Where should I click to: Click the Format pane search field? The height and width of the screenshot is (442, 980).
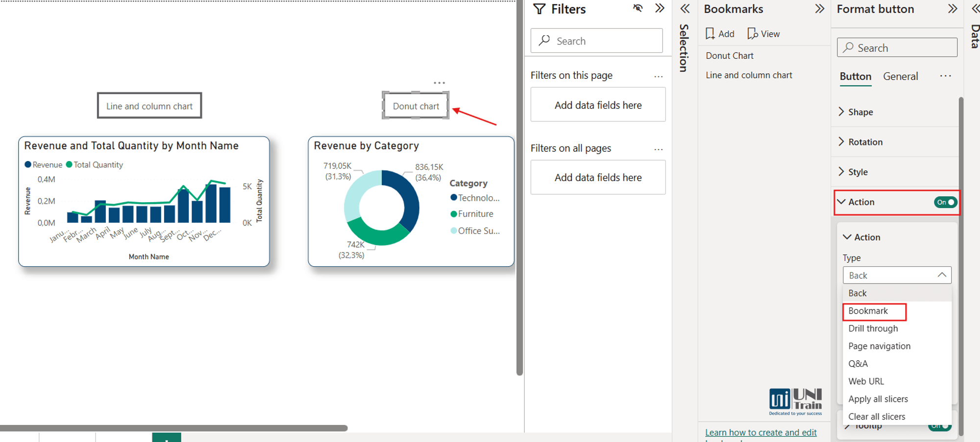coord(897,47)
